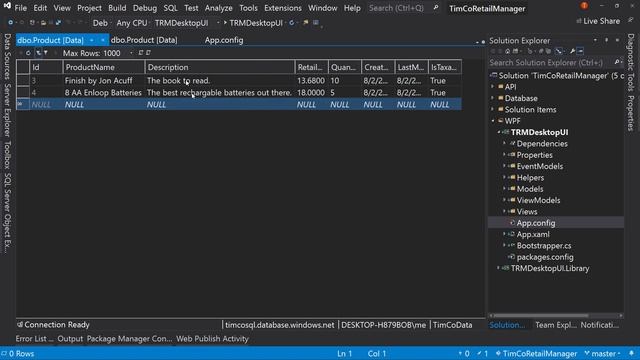The height and width of the screenshot is (360, 640).
Task: Open the Solution Explorer window options dropdown
Action: (595, 40)
